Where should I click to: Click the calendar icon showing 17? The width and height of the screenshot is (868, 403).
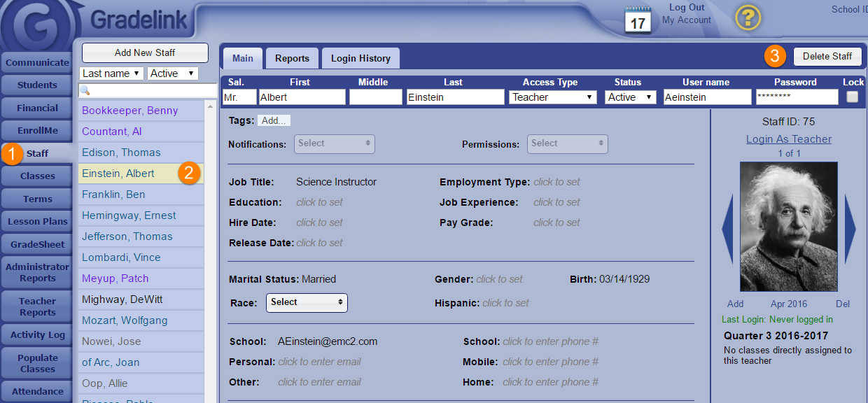(x=638, y=20)
